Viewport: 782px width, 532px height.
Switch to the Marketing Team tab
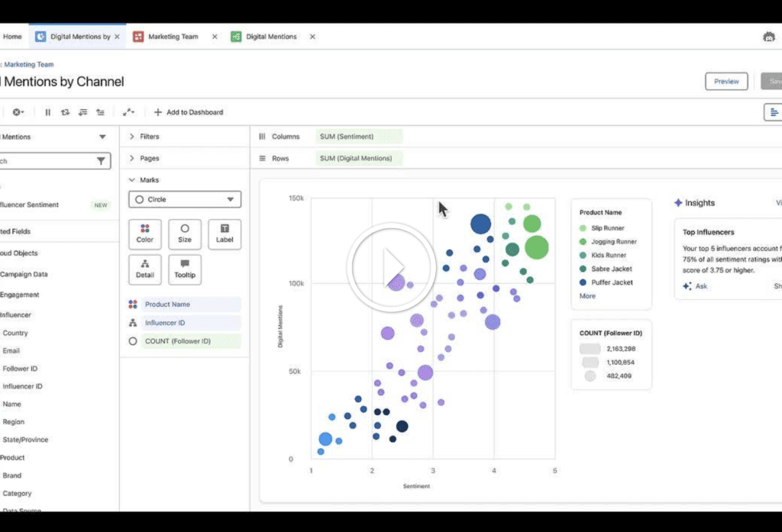point(173,37)
